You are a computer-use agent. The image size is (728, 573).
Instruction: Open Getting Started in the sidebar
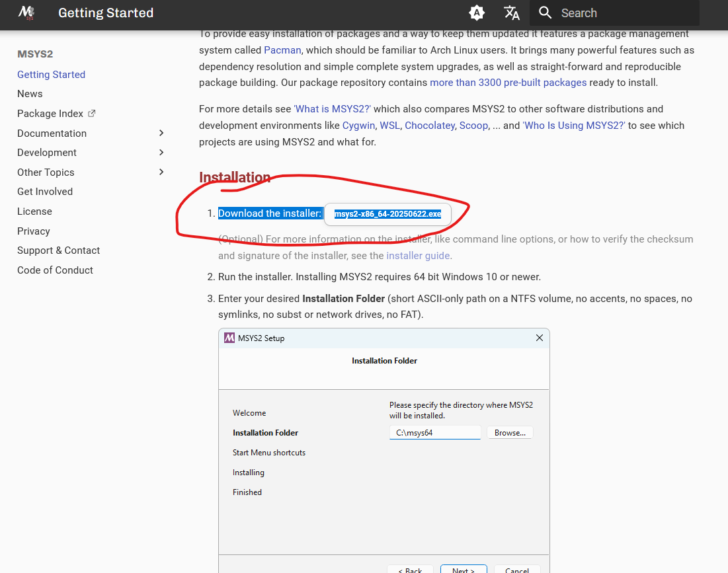click(x=51, y=75)
